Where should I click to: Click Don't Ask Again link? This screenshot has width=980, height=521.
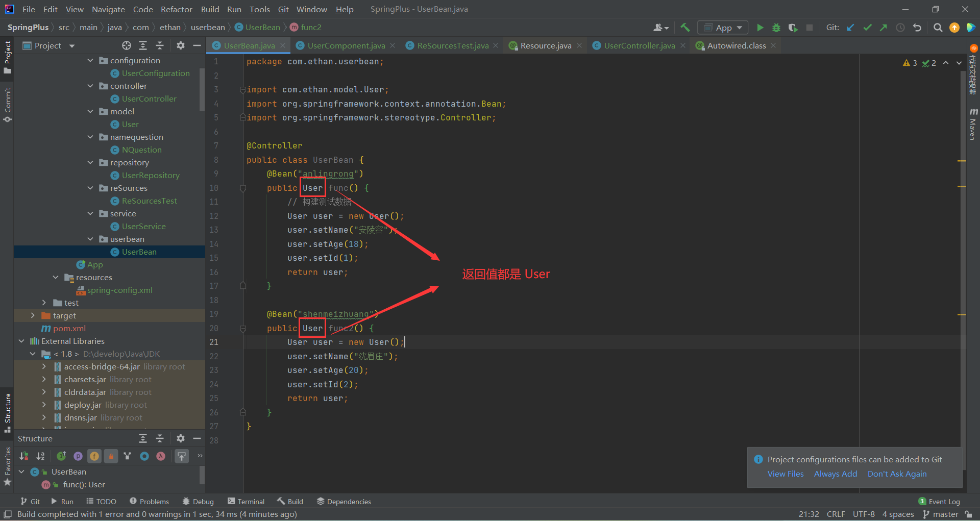(x=897, y=474)
